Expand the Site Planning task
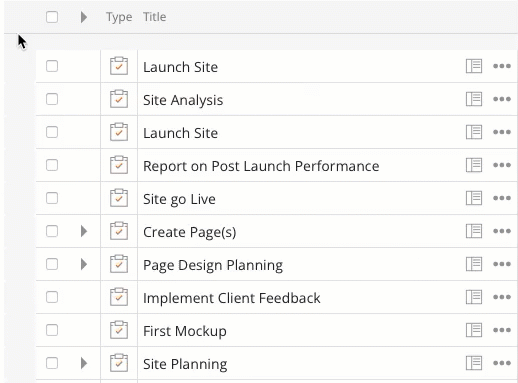This screenshot has width=518, height=383. coord(84,363)
